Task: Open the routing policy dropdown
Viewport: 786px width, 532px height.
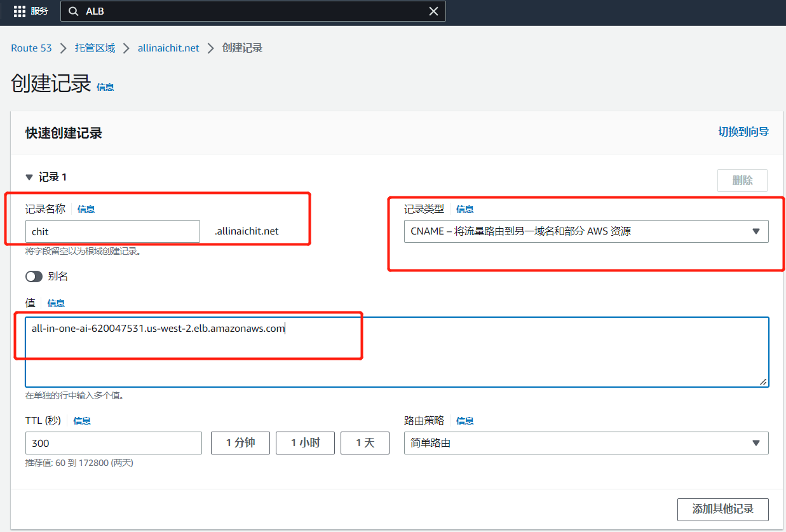Action: [585, 443]
